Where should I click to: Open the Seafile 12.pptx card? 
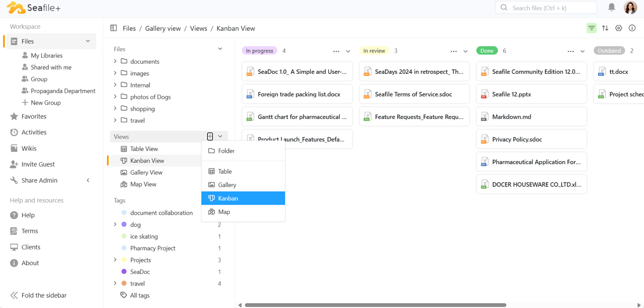(x=532, y=94)
